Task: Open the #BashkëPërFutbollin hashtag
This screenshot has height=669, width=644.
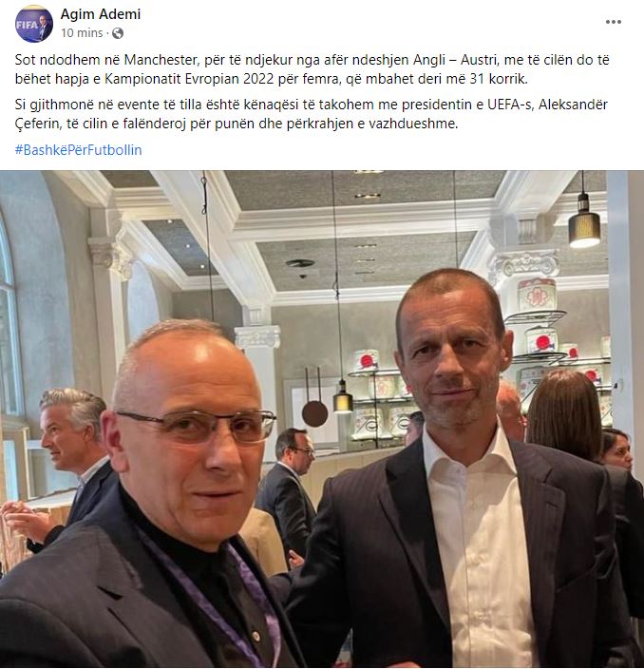Action: pos(79,150)
